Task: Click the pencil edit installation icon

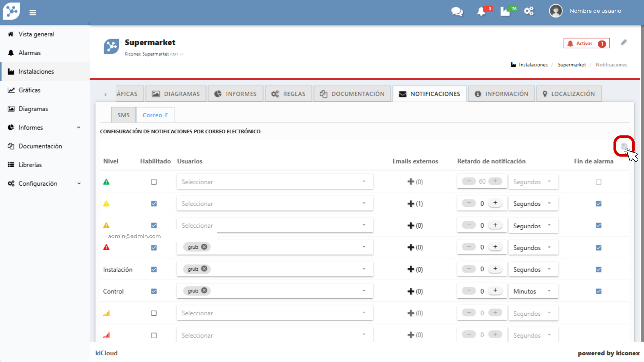Action: pyautogui.click(x=624, y=42)
